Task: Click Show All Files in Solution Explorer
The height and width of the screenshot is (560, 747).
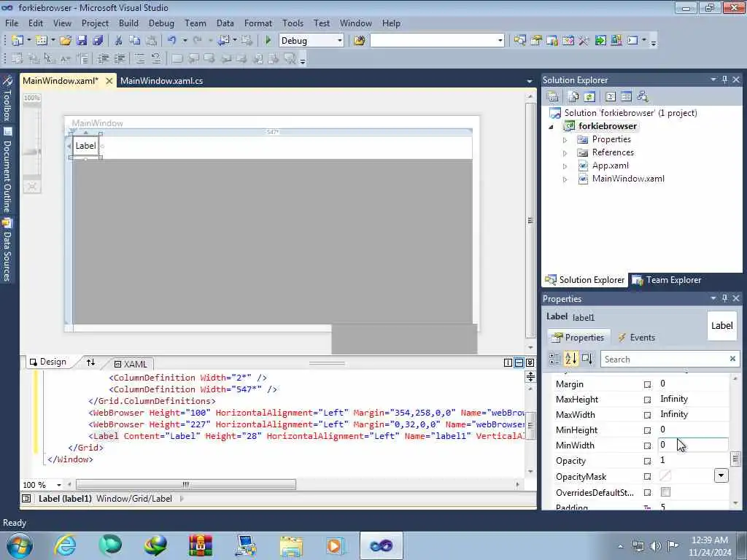Action: click(573, 97)
